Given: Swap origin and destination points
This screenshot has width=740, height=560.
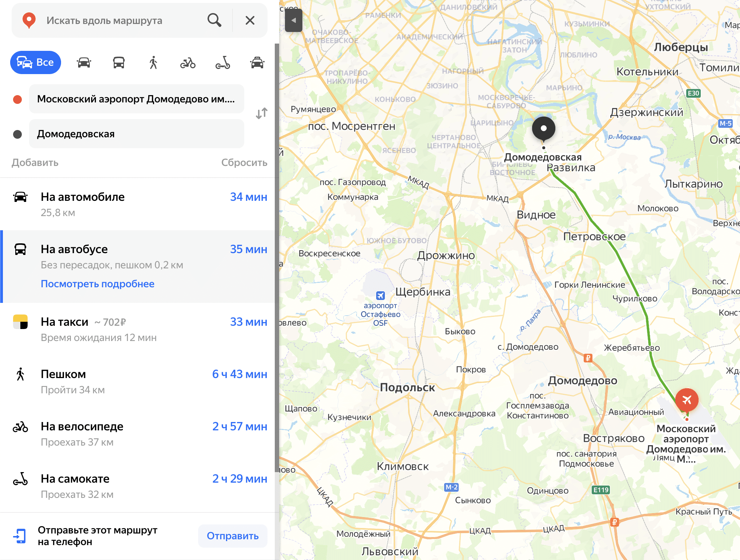Looking at the screenshot, I should tap(262, 114).
